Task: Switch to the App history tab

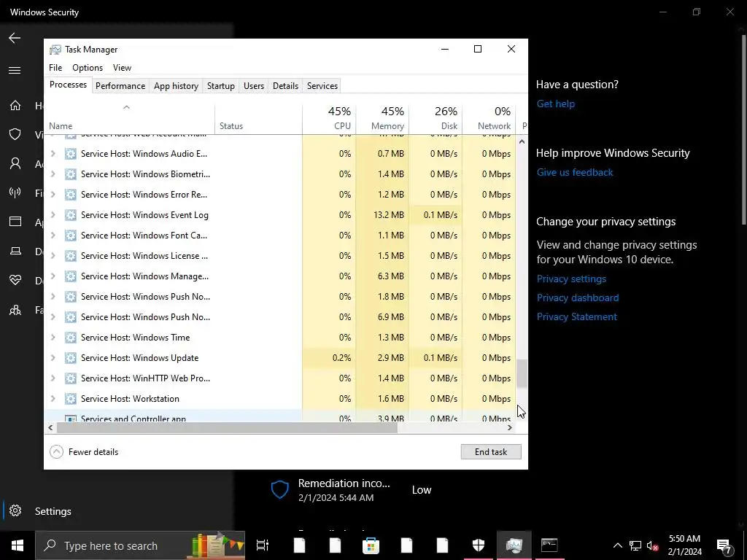Action: pos(176,86)
